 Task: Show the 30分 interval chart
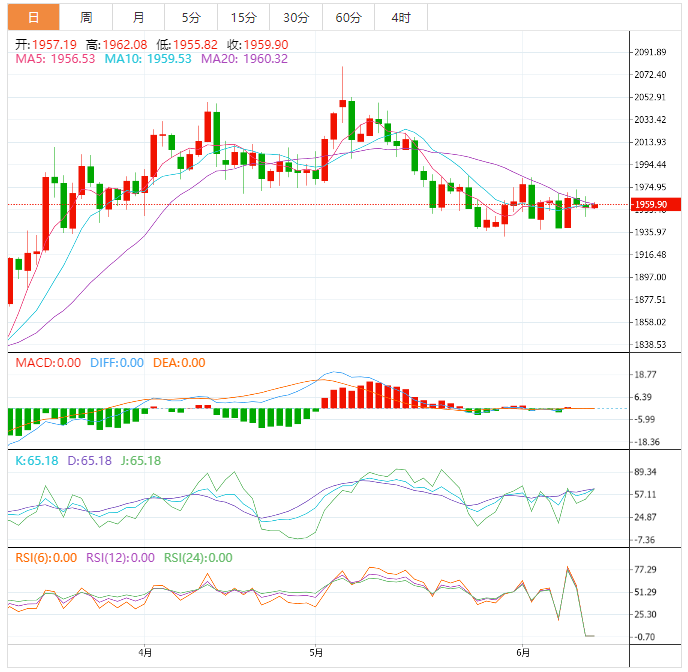pos(296,17)
